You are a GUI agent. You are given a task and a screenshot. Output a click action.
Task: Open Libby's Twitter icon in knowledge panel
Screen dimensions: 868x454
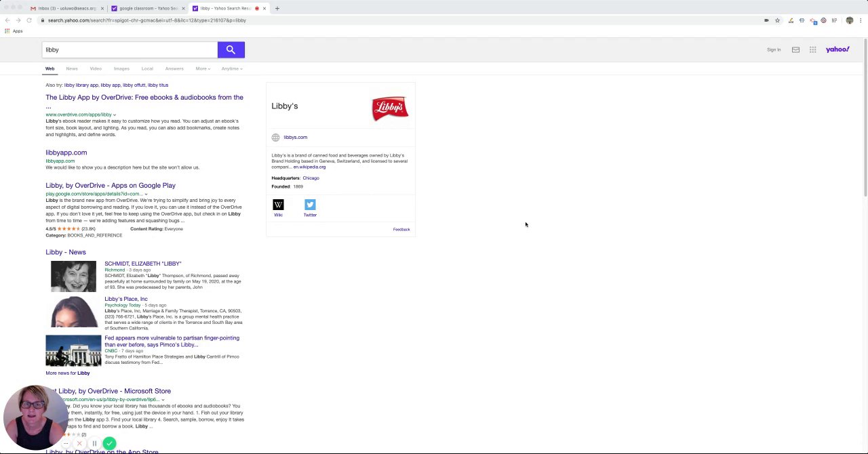[310, 205]
